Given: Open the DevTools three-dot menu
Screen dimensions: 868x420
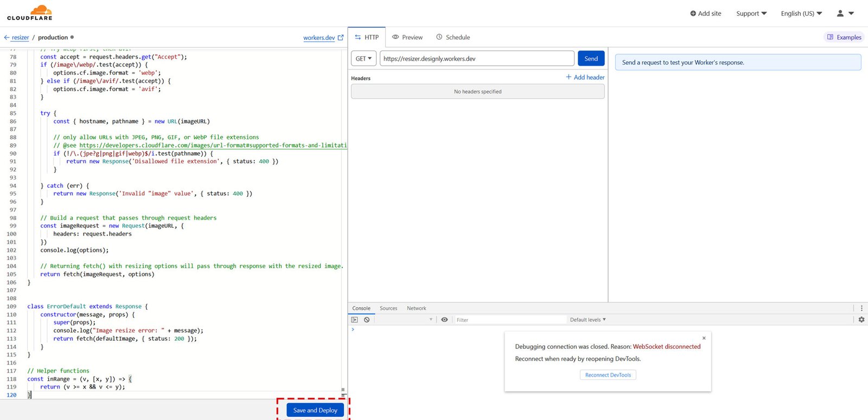Looking at the screenshot, I should tap(861, 308).
